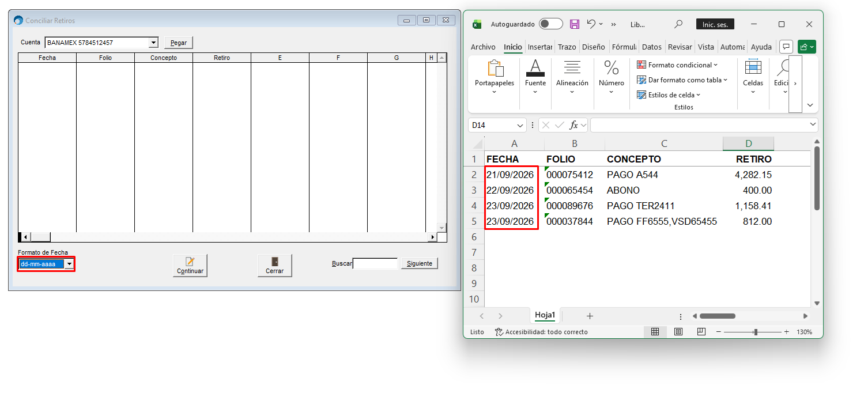Viewport: 868px width, 397px height.
Task: Select the Hoja1 sheet tab
Action: [x=545, y=315]
